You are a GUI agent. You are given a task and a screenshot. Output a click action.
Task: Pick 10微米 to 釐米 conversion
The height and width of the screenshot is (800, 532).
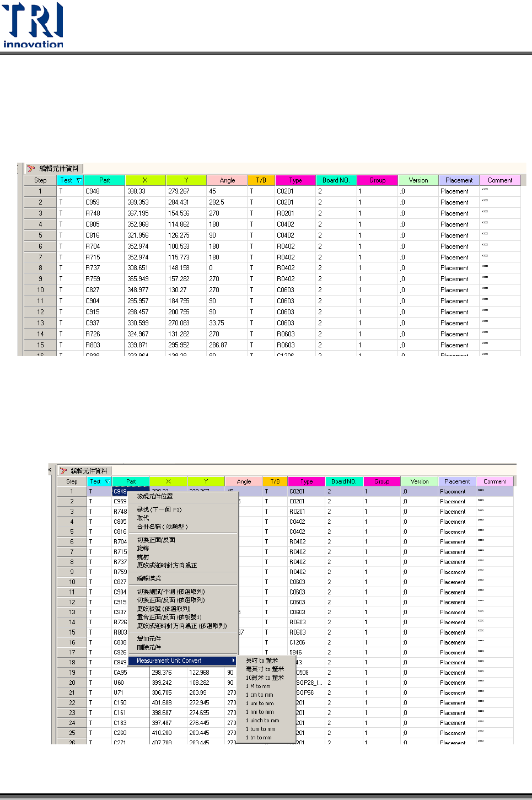click(265, 678)
